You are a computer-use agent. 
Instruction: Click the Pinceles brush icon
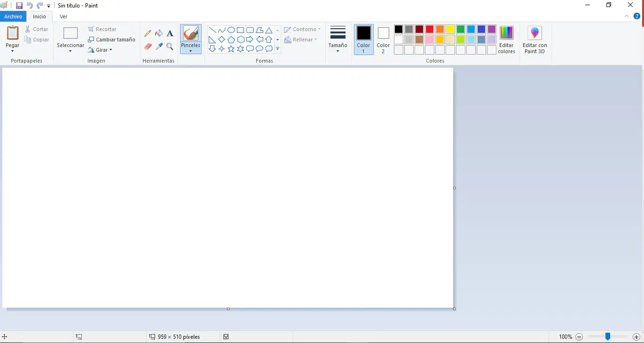191,33
